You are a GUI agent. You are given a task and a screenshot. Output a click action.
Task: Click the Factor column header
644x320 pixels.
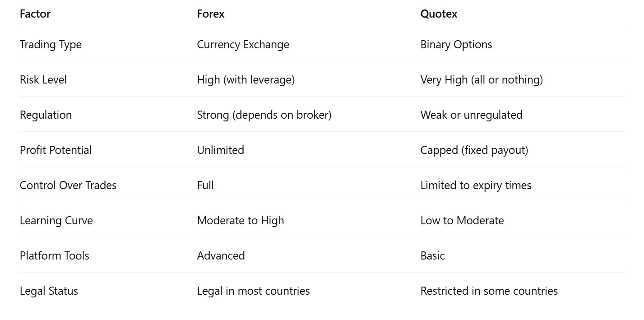coord(35,14)
